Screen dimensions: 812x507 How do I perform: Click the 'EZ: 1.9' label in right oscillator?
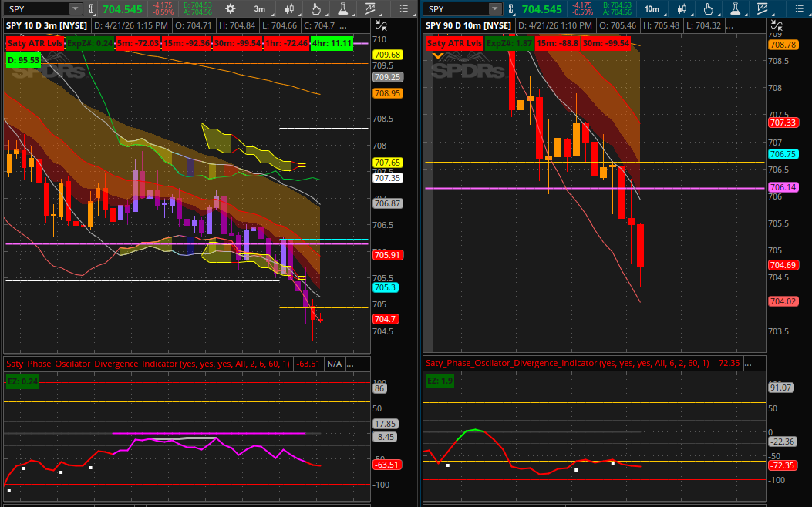click(x=440, y=381)
